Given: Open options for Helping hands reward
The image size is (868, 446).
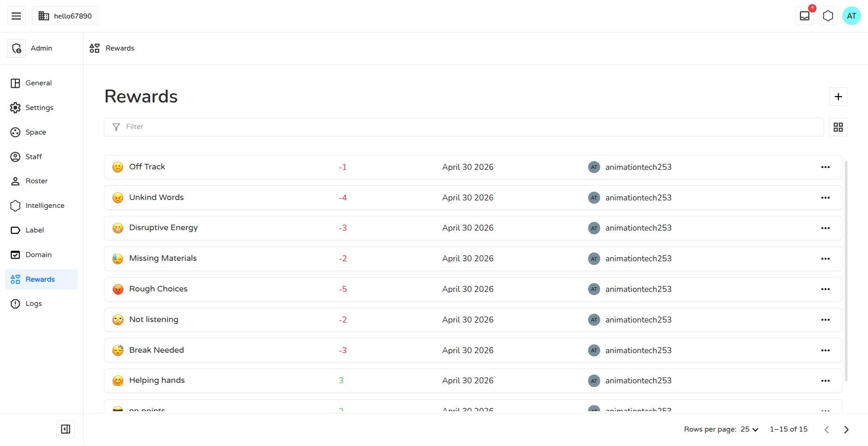Looking at the screenshot, I should pos(825,381).
